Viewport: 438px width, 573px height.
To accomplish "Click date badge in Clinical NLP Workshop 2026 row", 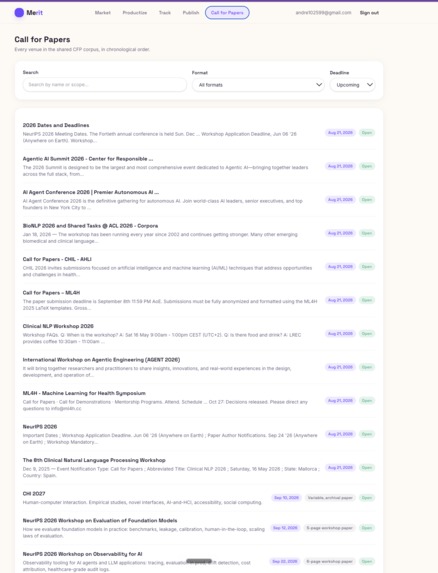I will click(340, 334).
